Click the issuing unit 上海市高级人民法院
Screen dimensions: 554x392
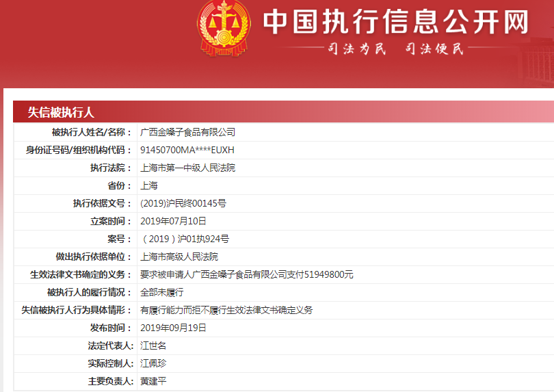(179, 257)
